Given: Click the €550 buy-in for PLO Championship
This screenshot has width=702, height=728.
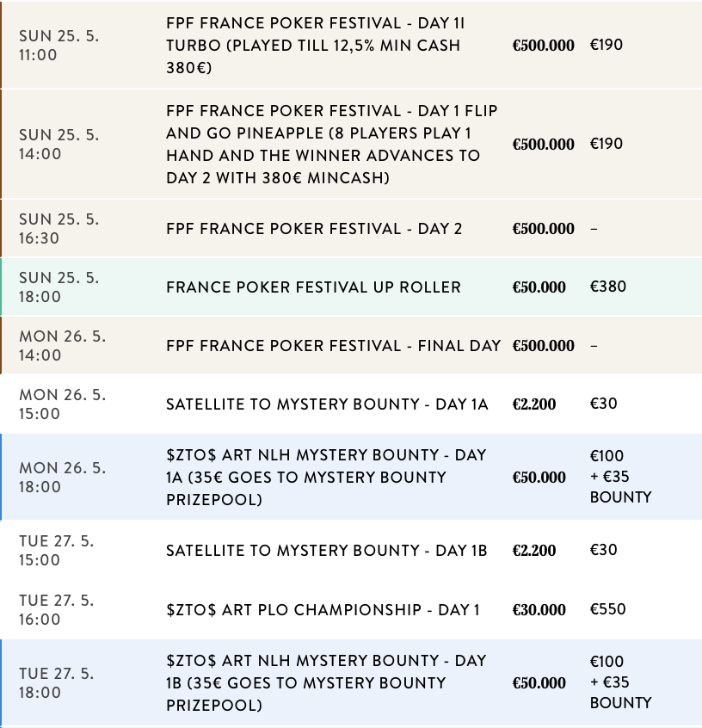Looking at the screenshot, I should click(608, 609).
